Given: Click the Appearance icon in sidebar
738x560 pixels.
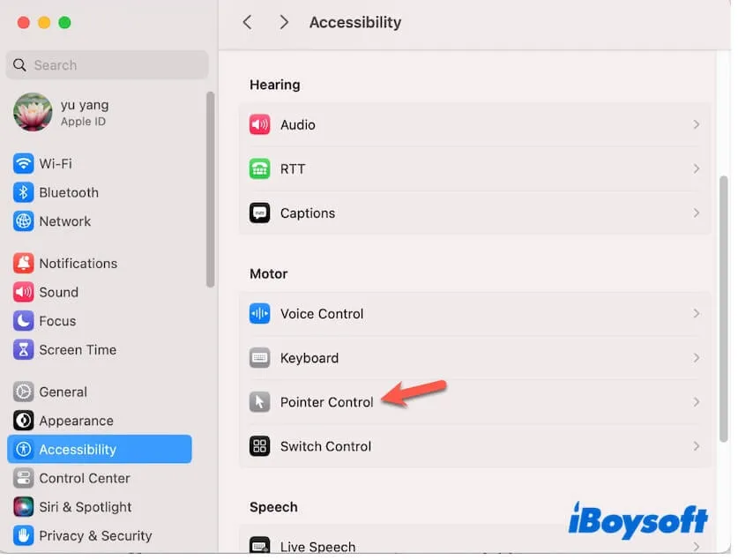Looking at the screenshot, I should [23, 421].
